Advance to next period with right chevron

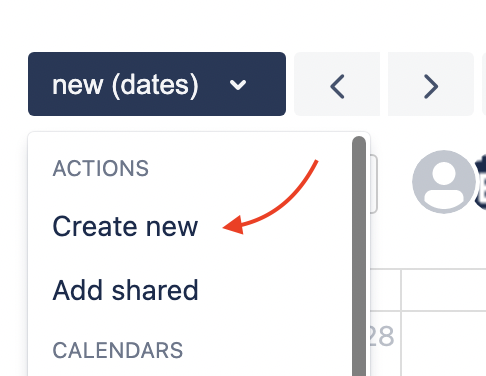(x=431, y=84)
